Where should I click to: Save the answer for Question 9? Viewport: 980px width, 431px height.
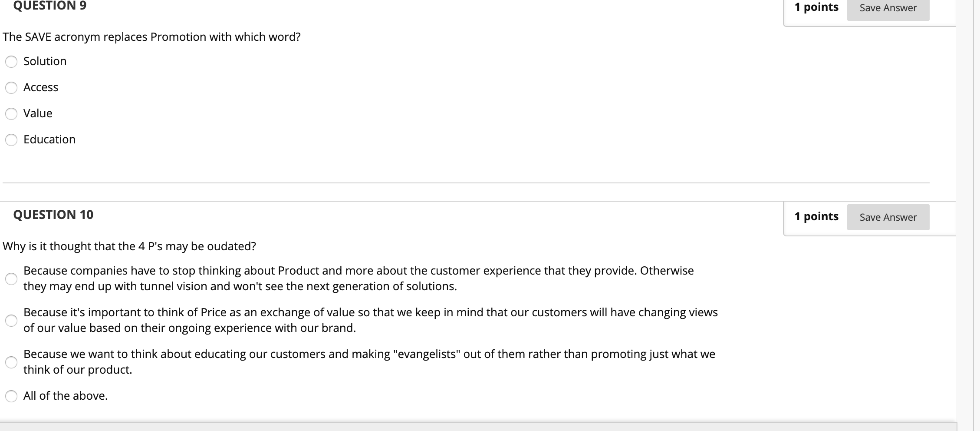point(888,8)
